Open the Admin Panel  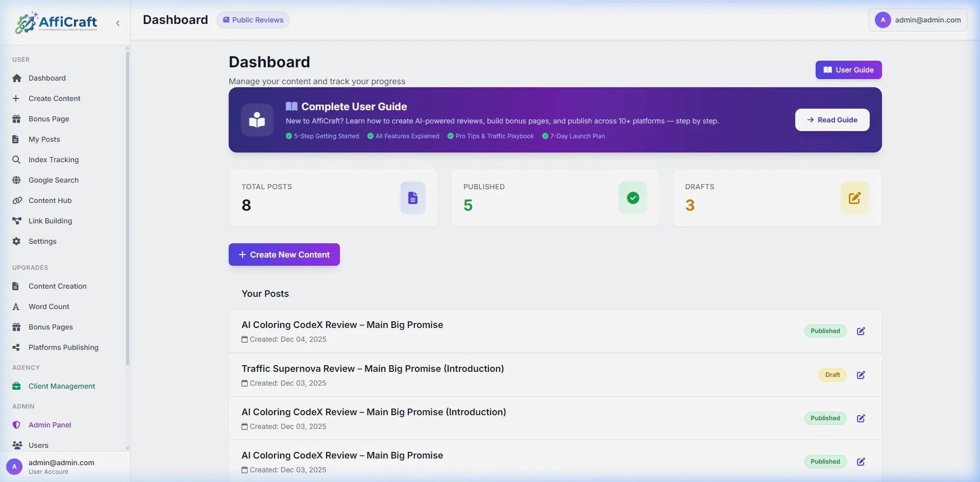[x=50, y=424]
